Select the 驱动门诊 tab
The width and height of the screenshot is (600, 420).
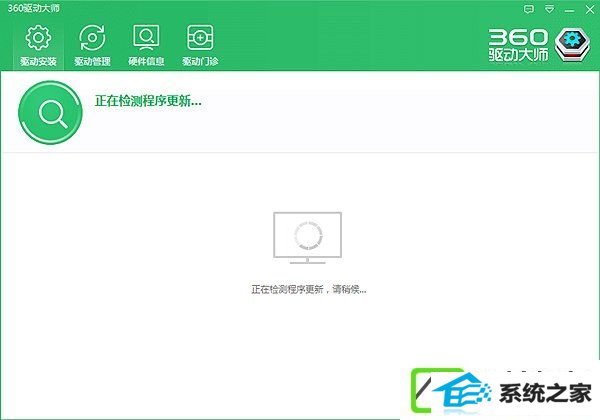[x=200, y=46]
